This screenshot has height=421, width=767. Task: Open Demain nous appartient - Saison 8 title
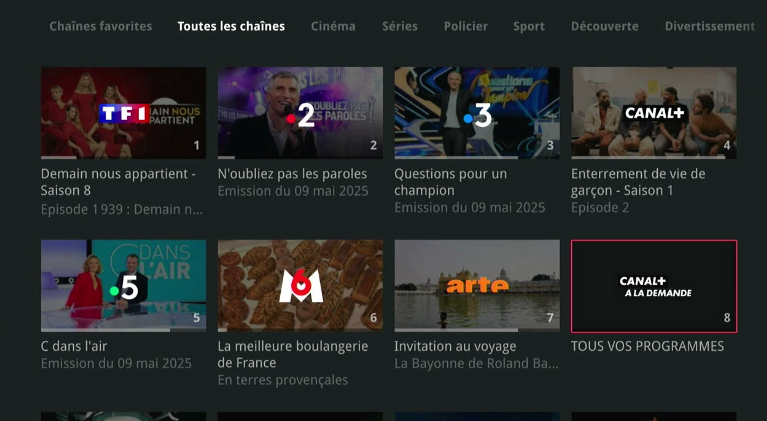click(118, 182)
